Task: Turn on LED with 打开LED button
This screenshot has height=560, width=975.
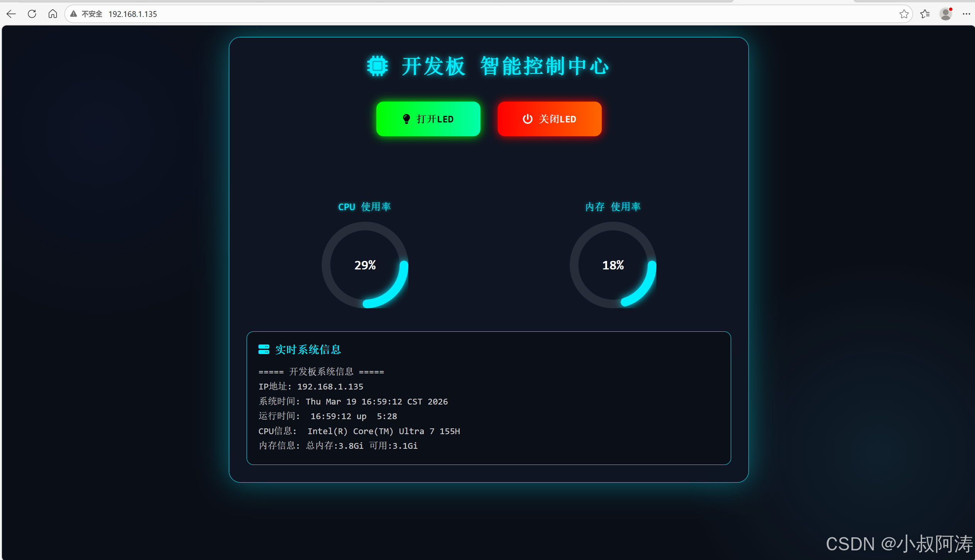Action: point(428,119)
